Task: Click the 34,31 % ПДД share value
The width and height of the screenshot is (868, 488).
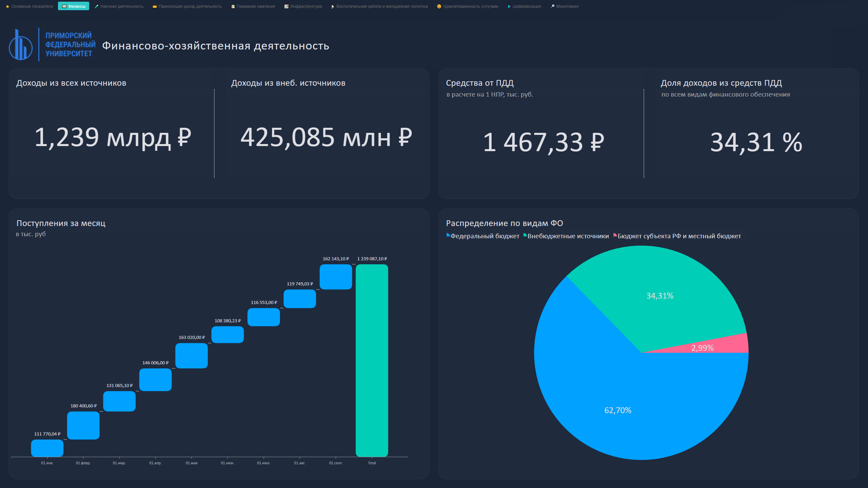Action: point(756,142)
